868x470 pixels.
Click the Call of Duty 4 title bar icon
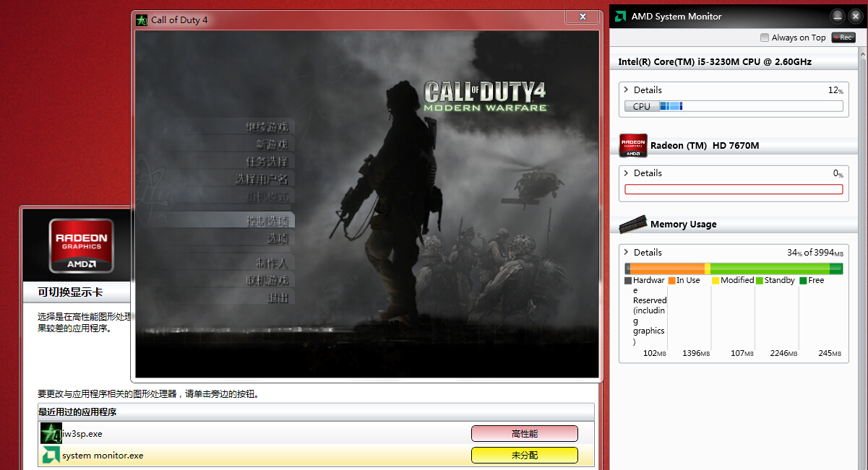pyautogui.click(x=142, y=19)
